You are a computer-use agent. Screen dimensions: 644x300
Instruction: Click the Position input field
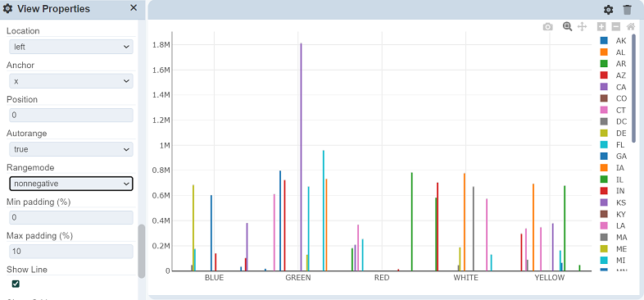click(71, 115)
